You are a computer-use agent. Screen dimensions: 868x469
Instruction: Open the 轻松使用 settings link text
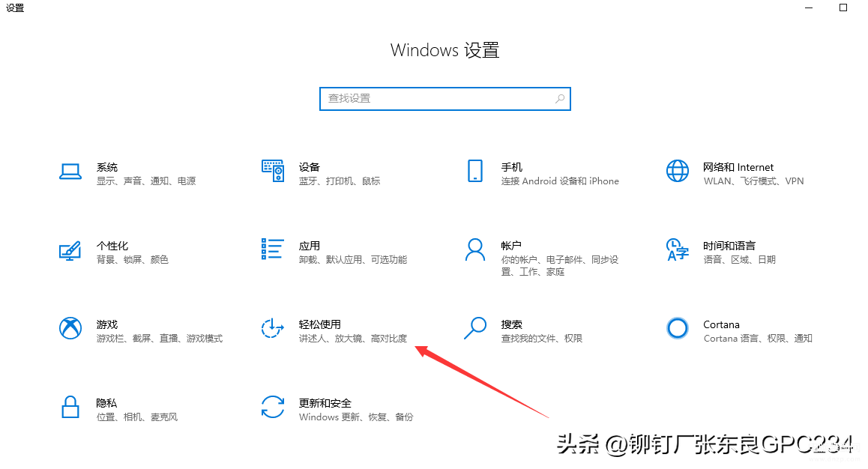click(319, 324)
